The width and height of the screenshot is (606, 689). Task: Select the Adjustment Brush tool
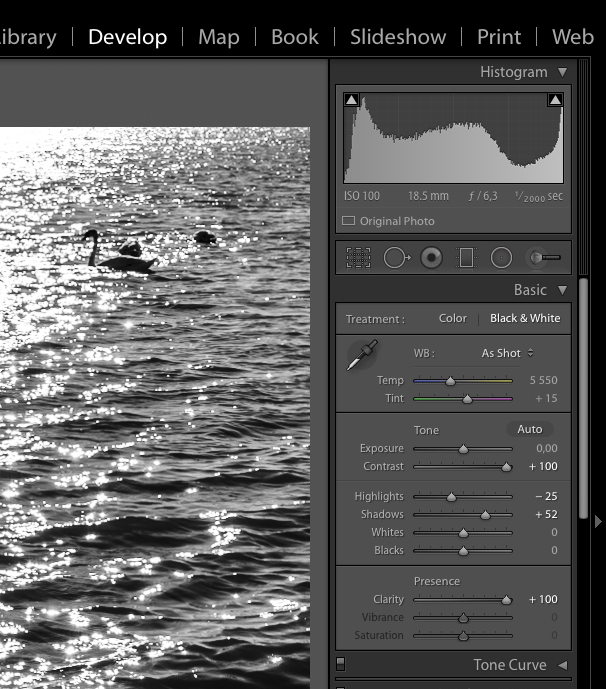[x=544, y=258]
